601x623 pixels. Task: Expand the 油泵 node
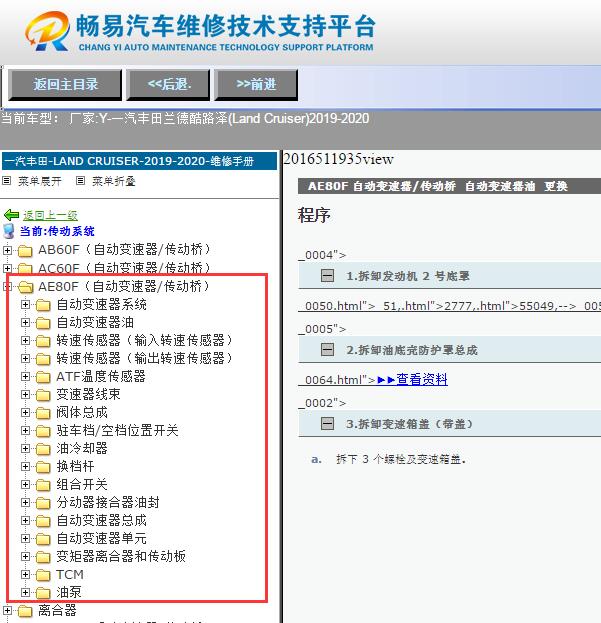point(25,592)
